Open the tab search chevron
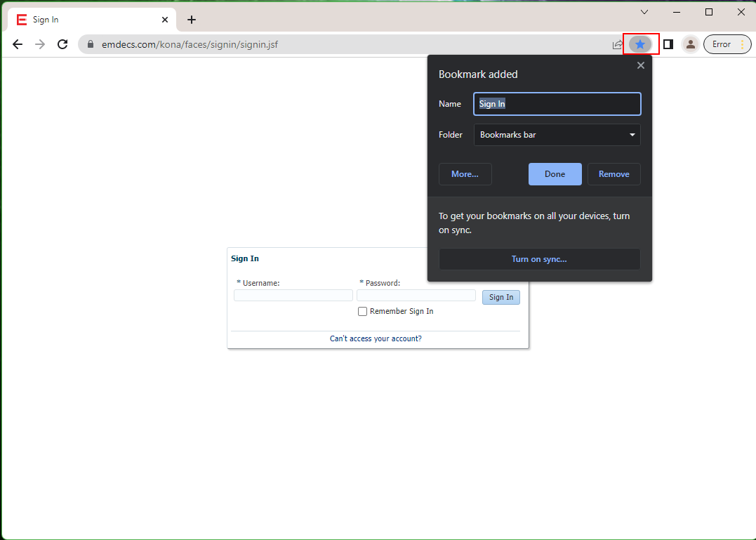The image size is (756, 540). coord(644,12)
